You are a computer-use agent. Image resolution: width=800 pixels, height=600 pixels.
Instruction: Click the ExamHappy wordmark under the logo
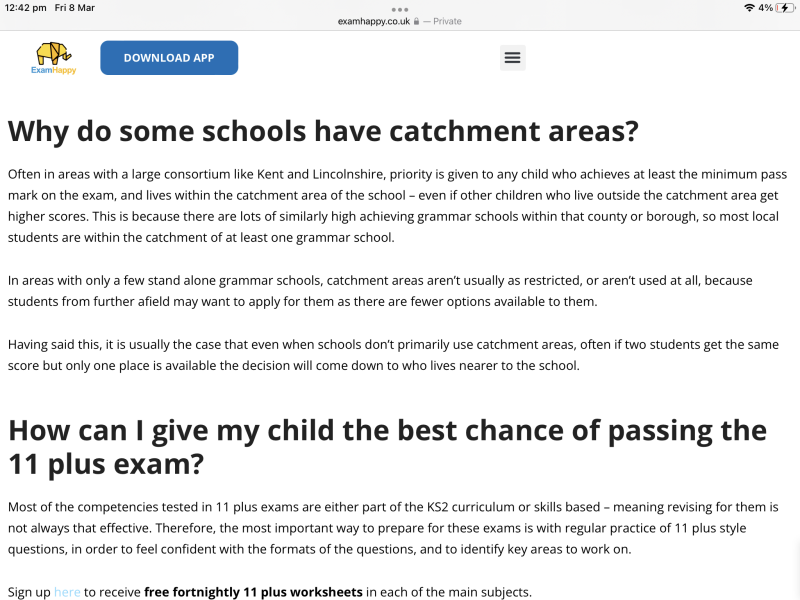pyautogui.click(x=53, y=70)
